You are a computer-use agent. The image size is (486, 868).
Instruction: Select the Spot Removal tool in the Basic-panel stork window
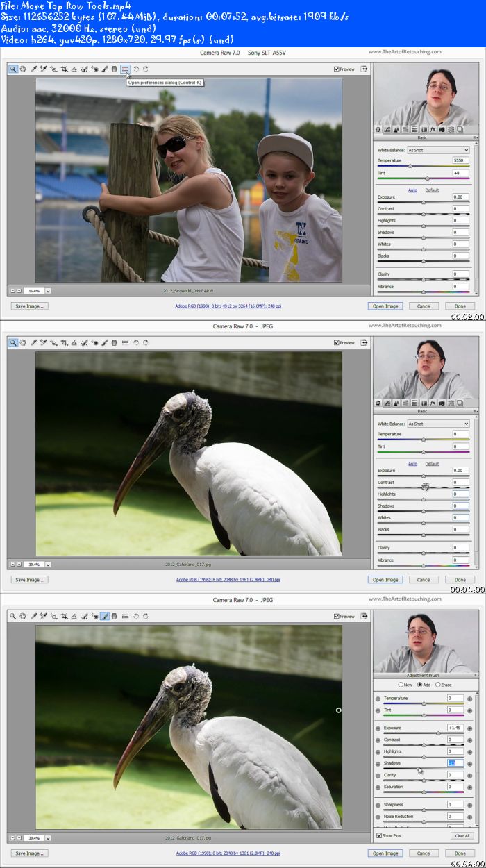83,342
